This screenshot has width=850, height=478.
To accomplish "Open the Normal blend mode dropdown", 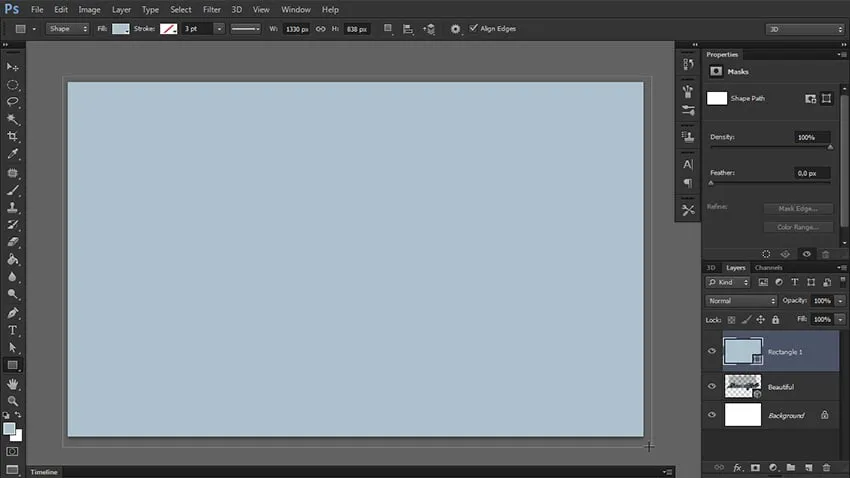I will click(x=741, y=301).
